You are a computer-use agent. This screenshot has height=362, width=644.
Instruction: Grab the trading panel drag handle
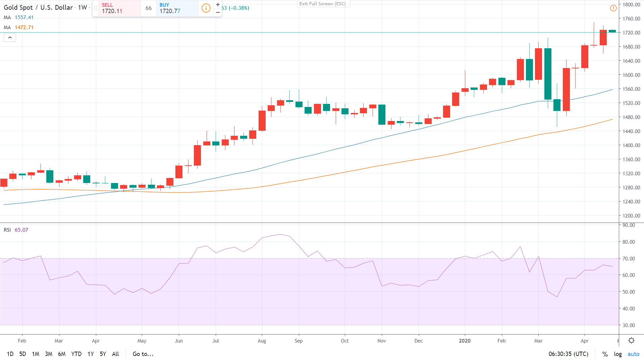(x=96, y=8)
